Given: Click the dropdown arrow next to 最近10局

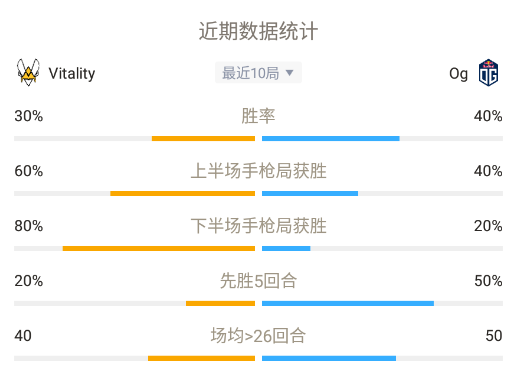Looking at the screenshot, I should [289, 73].
